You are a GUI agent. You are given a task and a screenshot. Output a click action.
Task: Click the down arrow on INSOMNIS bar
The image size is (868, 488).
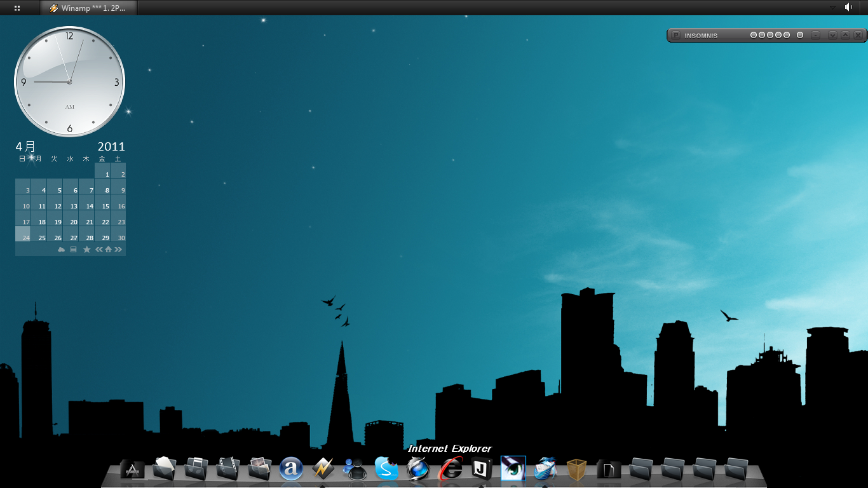tap(832, 35)
